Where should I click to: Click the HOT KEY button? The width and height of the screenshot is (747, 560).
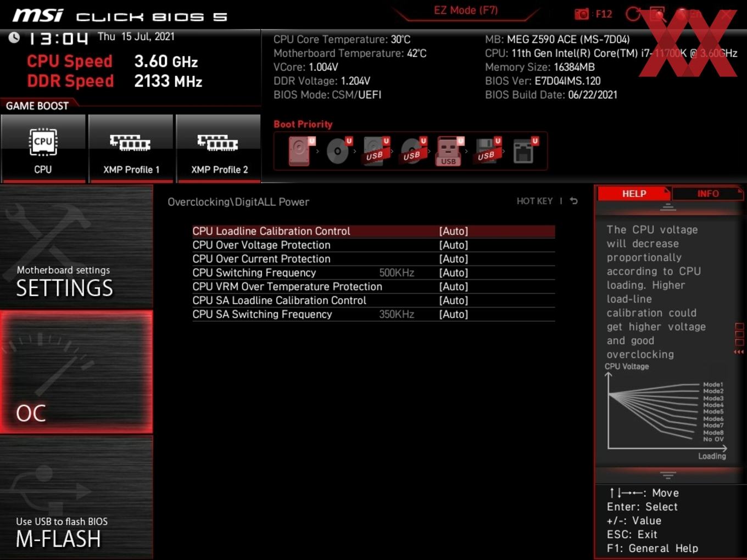click(x=534, y=201)
